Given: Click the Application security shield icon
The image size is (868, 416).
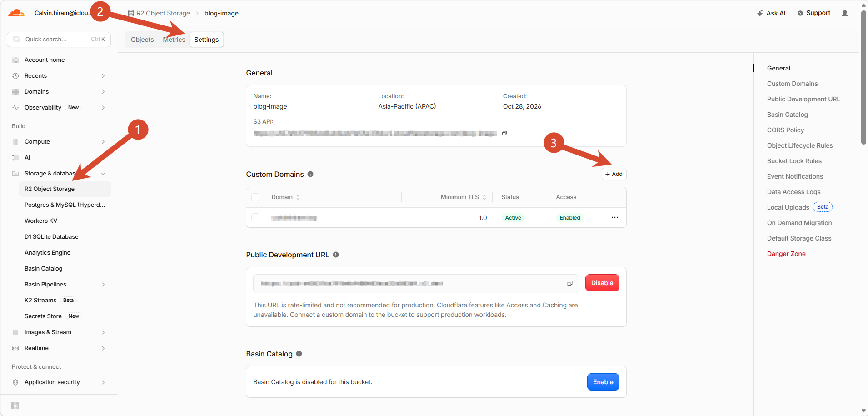Looking at the screenshot, I should click(x=15, y=382).
